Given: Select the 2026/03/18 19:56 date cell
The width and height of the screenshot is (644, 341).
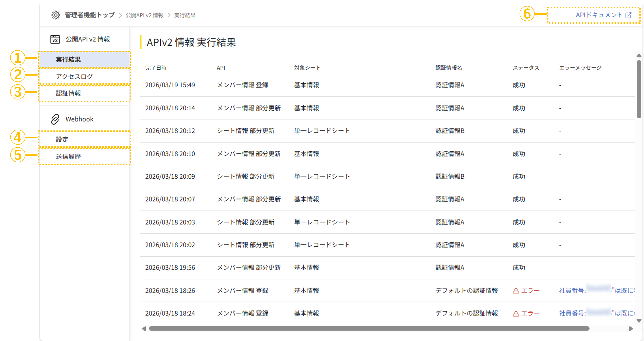Looking at the screenshot, I should 170,268.
